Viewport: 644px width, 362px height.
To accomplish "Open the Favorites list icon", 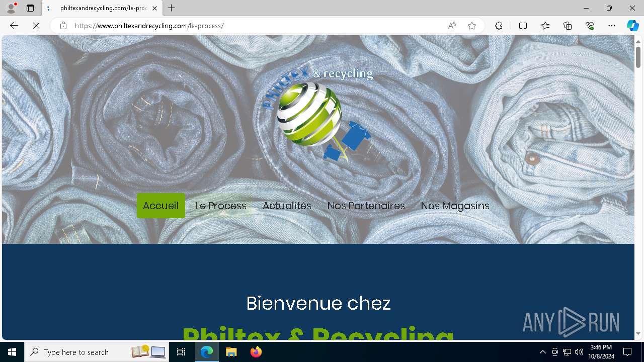I will (x=545, y=26).
